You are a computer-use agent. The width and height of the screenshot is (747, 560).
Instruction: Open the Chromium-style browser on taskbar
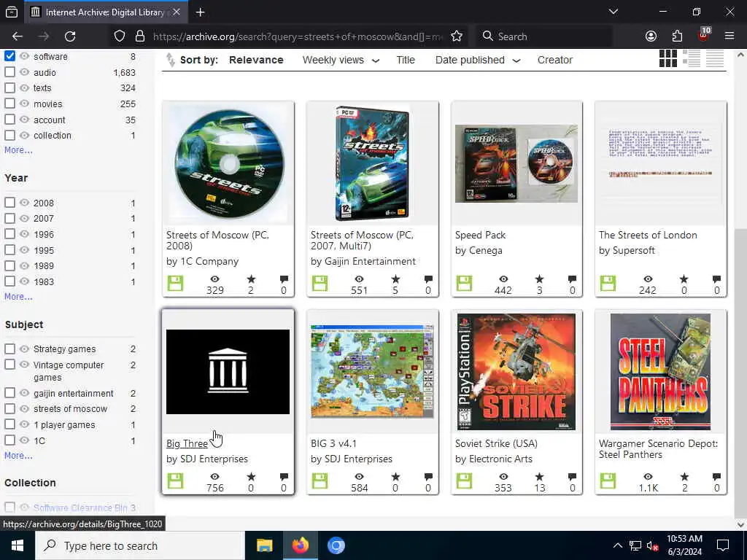[x=336, y=545]
